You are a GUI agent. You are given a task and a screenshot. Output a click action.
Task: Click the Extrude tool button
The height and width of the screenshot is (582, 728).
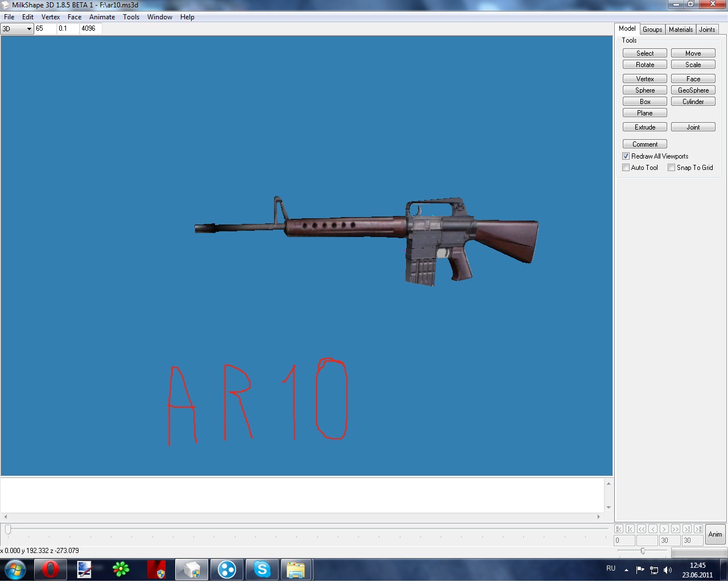coord(644,127)
